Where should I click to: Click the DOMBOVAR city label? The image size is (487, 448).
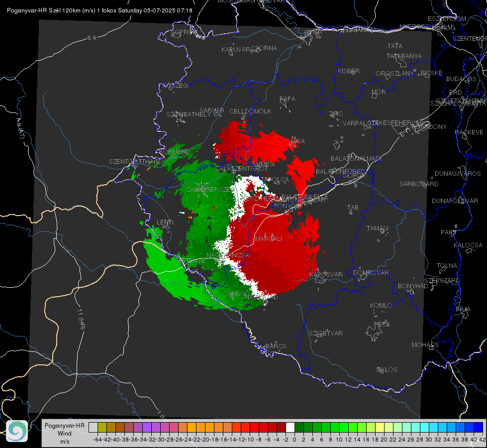pos(371,273)
